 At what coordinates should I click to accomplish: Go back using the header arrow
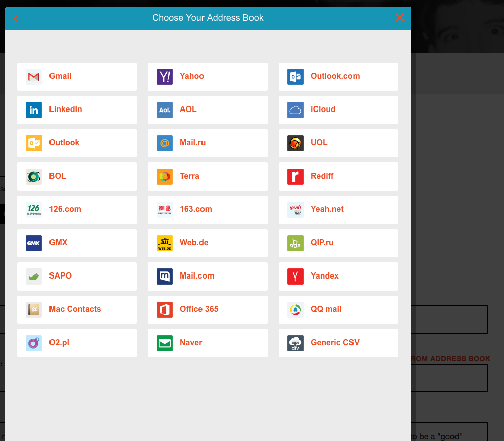tap(16, 18)
